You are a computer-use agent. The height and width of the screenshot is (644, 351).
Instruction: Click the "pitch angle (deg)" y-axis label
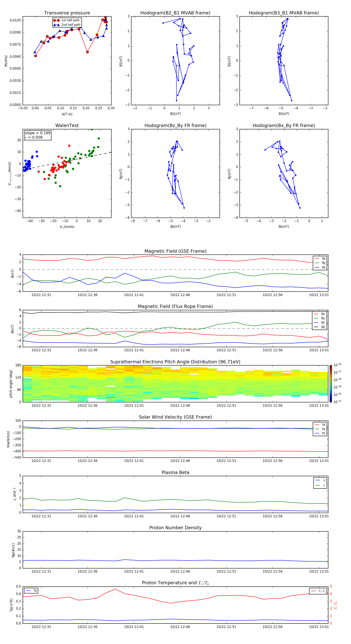click(11, 384)
